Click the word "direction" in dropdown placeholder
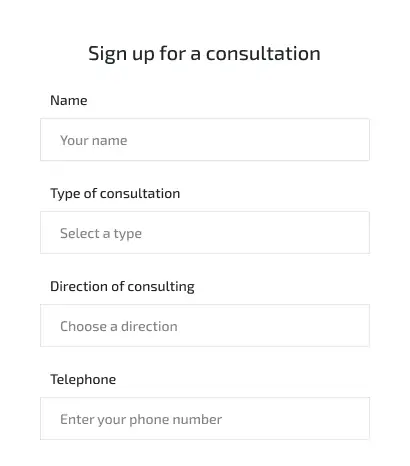The image size is (410, 466). point(149,326)
